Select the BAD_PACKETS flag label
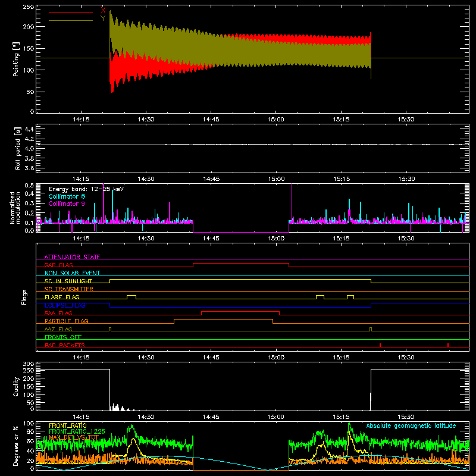The image size is (476, 476). (x=65, y=345)
